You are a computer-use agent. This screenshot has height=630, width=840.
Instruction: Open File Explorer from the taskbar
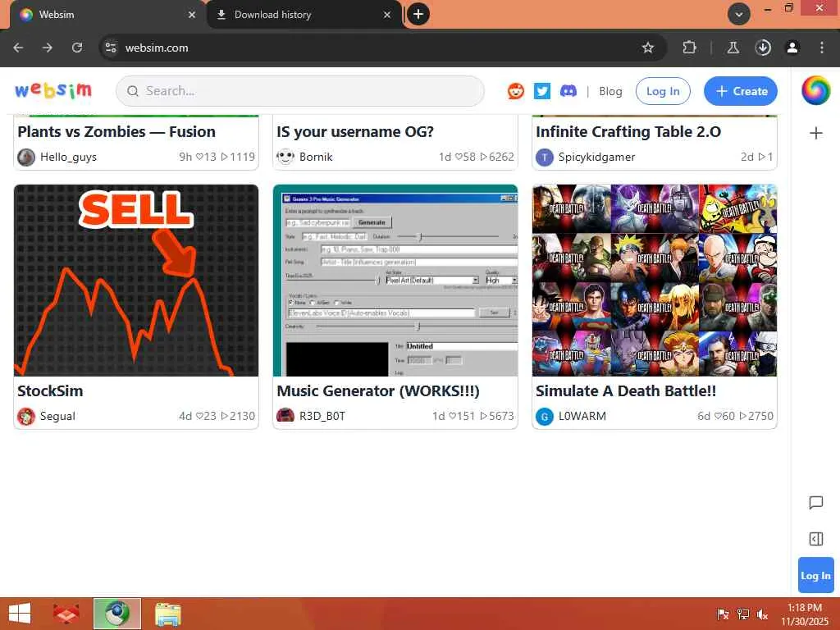point(167,614)
